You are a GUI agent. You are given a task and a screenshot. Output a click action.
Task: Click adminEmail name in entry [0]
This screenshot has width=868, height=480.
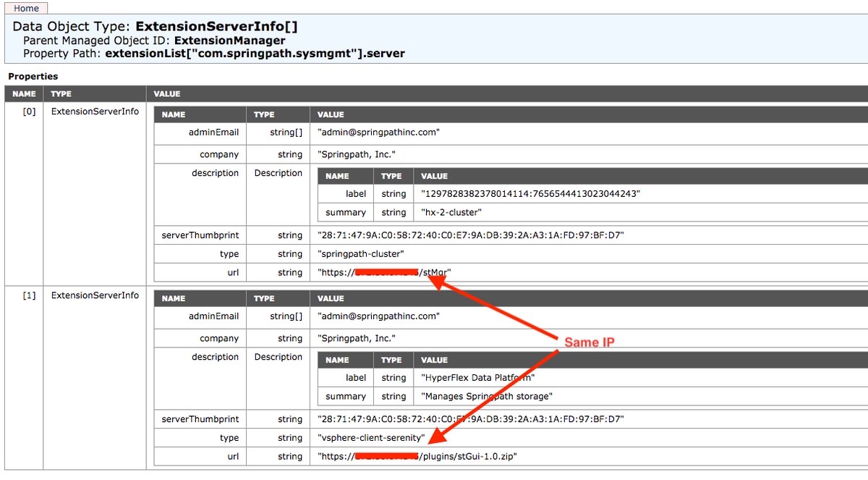point(213,132)
